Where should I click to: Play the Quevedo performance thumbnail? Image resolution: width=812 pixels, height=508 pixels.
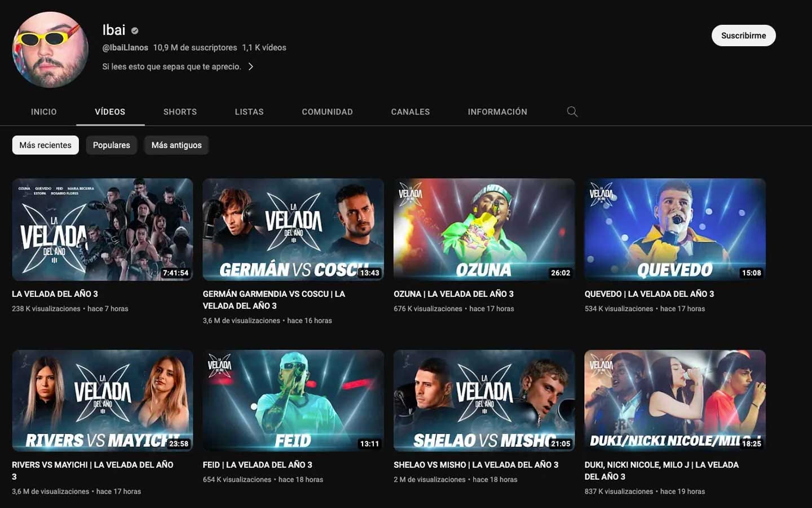pos(675,230)
